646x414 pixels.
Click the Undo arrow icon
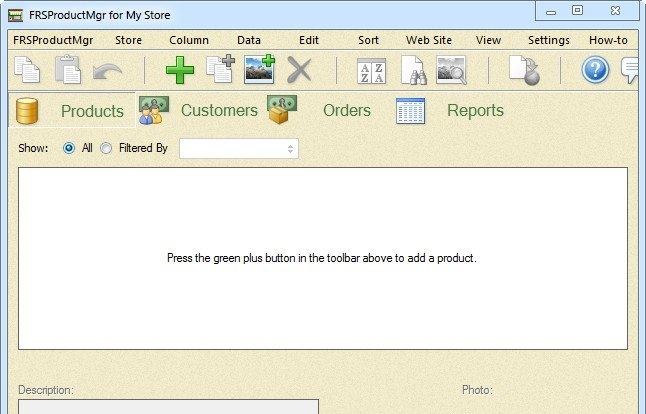(107, 71)
